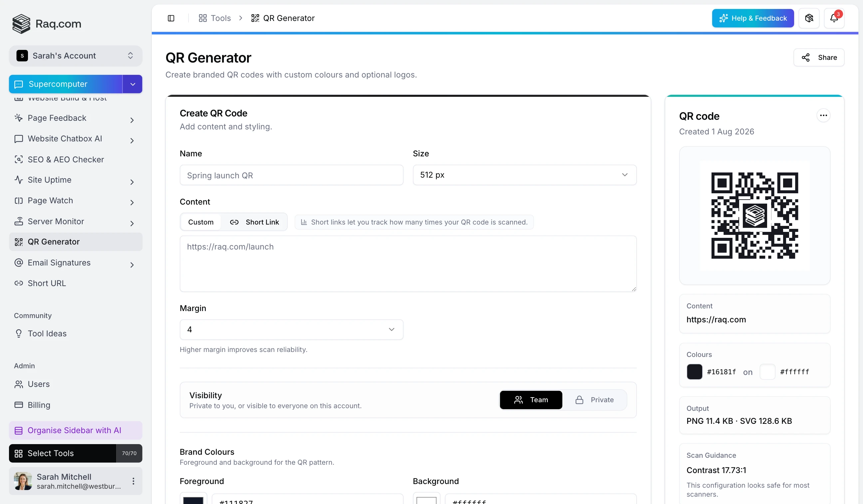Click the Site Uptime pulse icon
The width and height of the screenshot is (863, 504).
(19, 180)
